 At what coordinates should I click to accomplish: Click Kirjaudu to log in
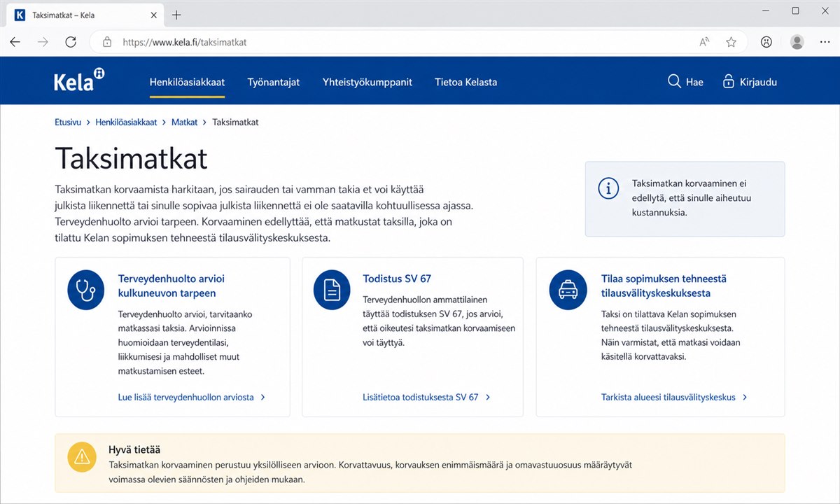(758, 82)
